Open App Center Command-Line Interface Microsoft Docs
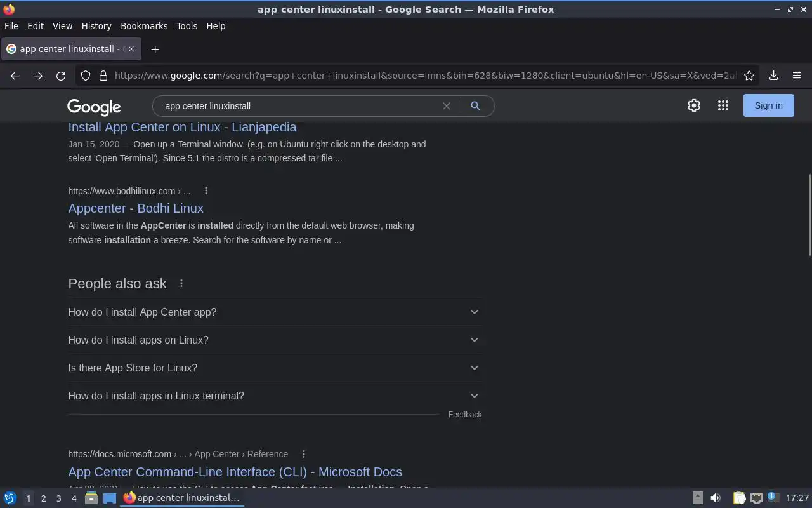This screenshot has height=508, width=812. tap(235, 472)
